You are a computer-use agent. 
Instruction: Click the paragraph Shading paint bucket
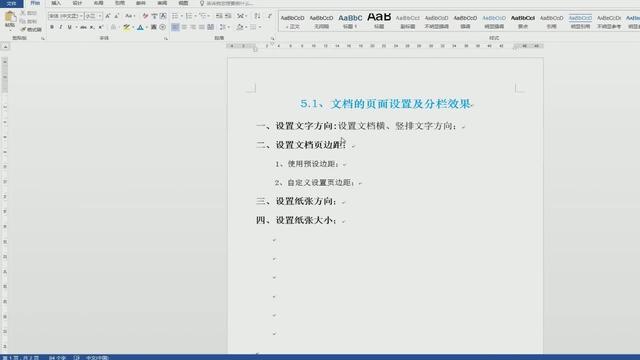point(240,27)
